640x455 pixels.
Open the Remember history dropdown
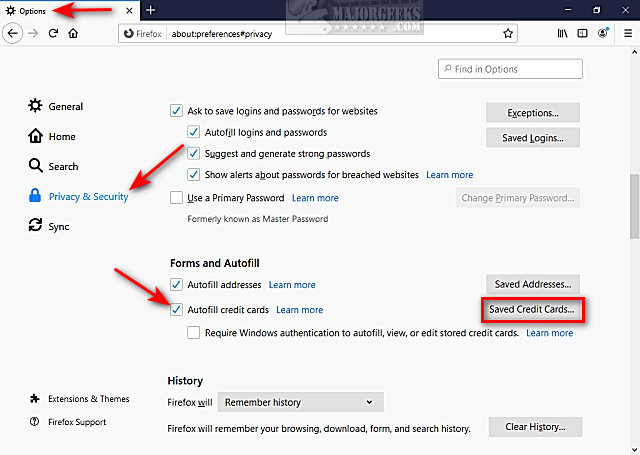coord(300,402)
